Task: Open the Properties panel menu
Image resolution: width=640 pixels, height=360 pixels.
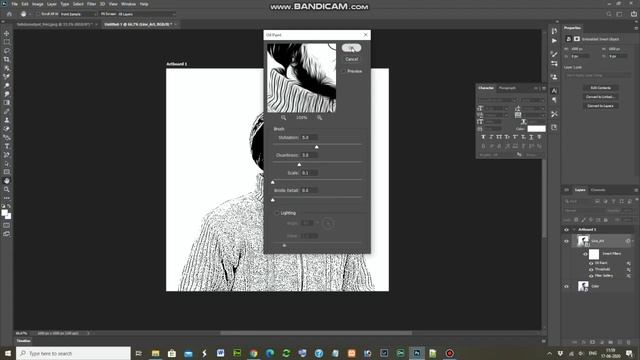Action: coord(636,28)
